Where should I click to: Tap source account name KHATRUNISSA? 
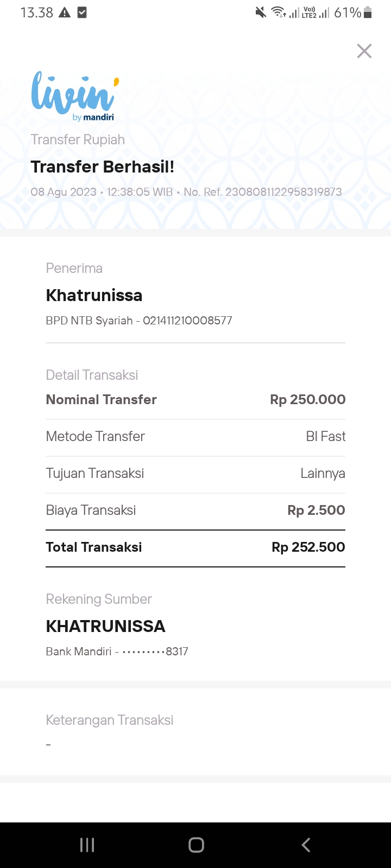[x=105, y=626]
